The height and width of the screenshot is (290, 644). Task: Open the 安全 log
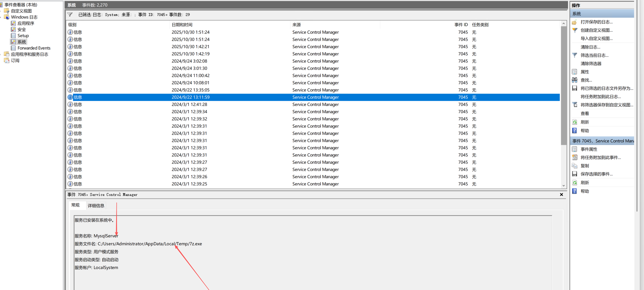(22, 29)
